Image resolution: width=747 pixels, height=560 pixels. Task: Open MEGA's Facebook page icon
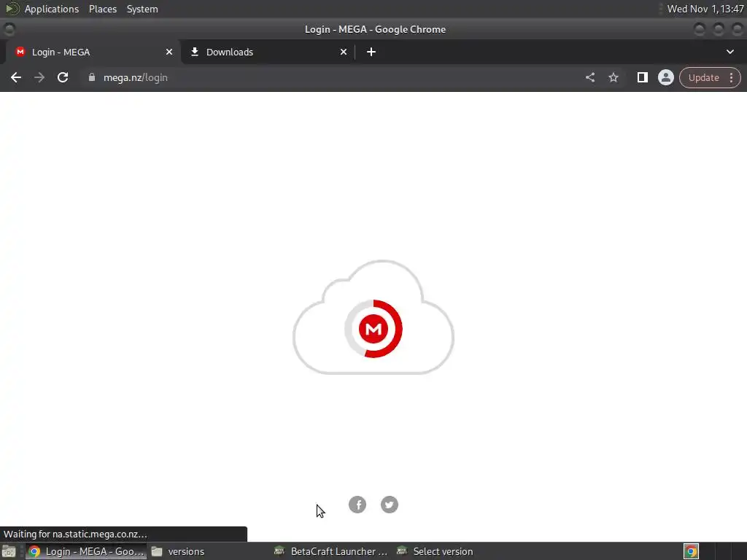coord(357,505)
